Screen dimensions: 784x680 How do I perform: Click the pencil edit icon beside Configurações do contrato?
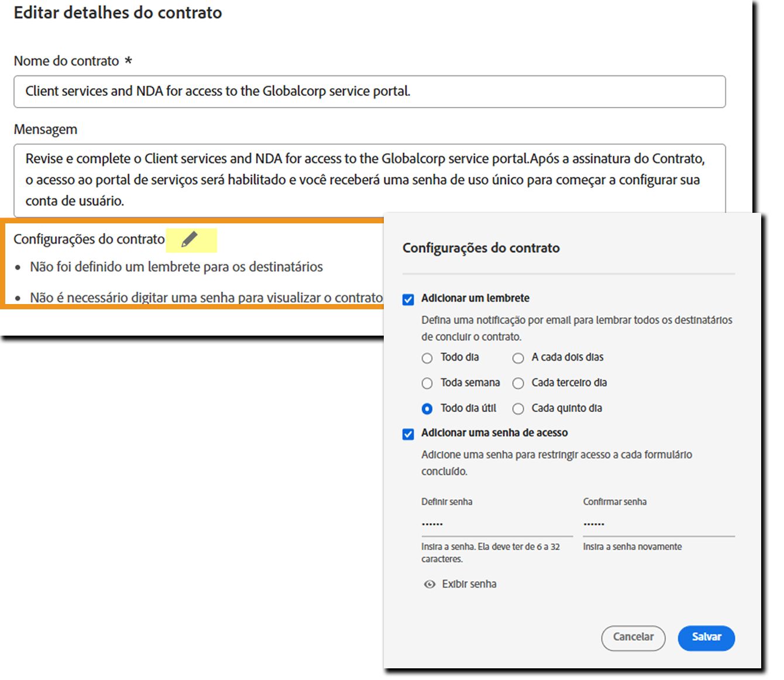tap(190, 240)
